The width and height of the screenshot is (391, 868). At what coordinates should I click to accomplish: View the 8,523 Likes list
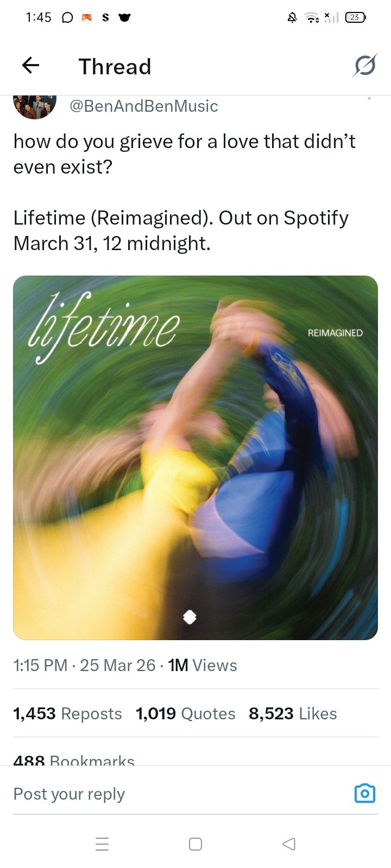[293, 713]
